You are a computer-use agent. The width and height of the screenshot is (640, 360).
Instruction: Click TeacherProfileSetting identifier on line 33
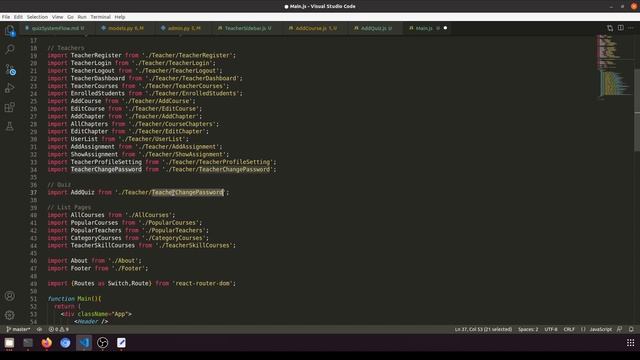pyautogui.click(x=106, y=162)
